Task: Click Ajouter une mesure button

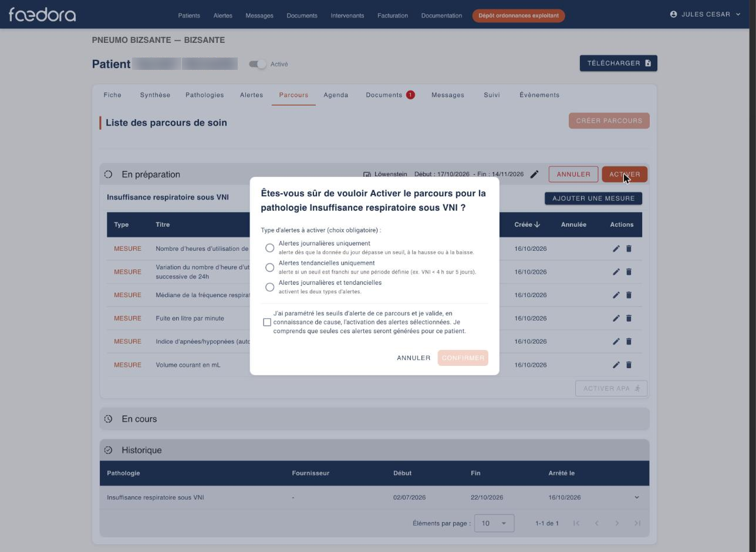Action: (x=593, y=198)
